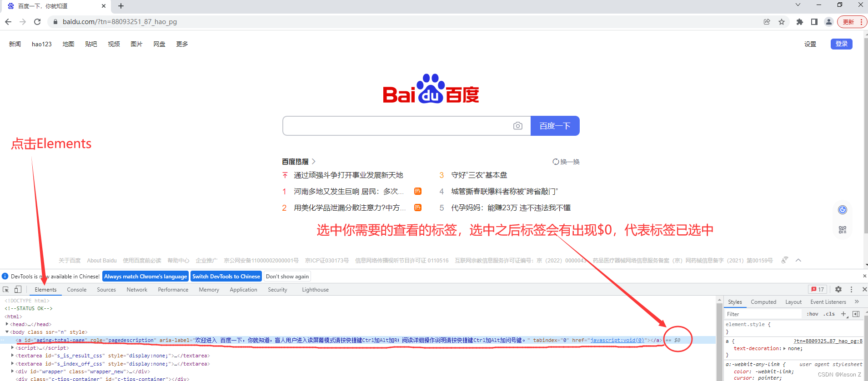Open the 网盘 link

(159, 44)
